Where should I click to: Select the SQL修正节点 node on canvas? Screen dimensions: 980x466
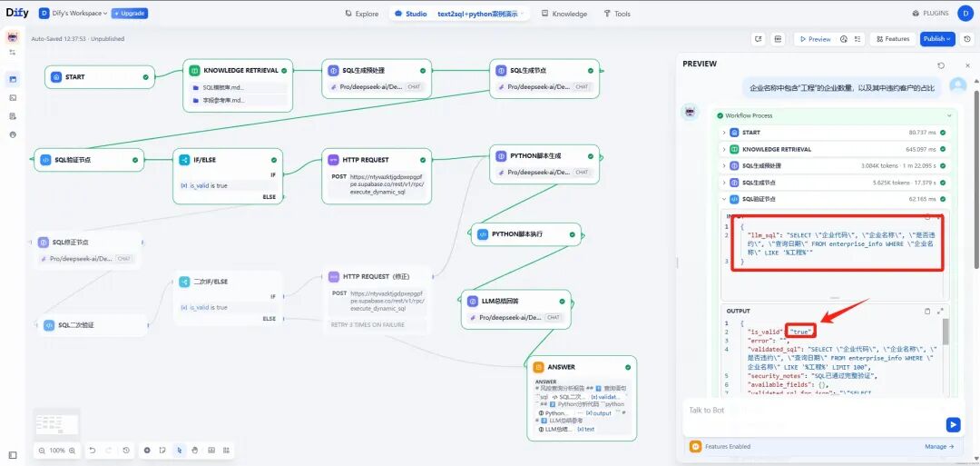tap(87, 250)
